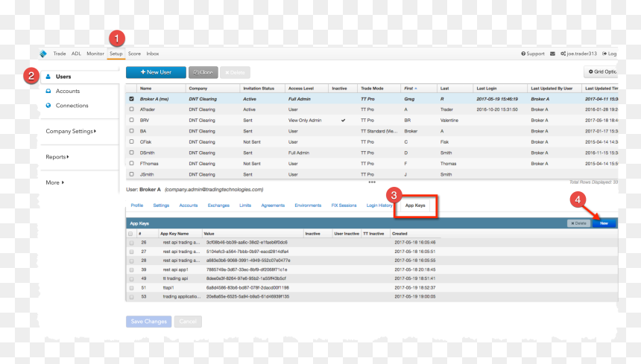Switch to the App Keys tab

(415, 205)
